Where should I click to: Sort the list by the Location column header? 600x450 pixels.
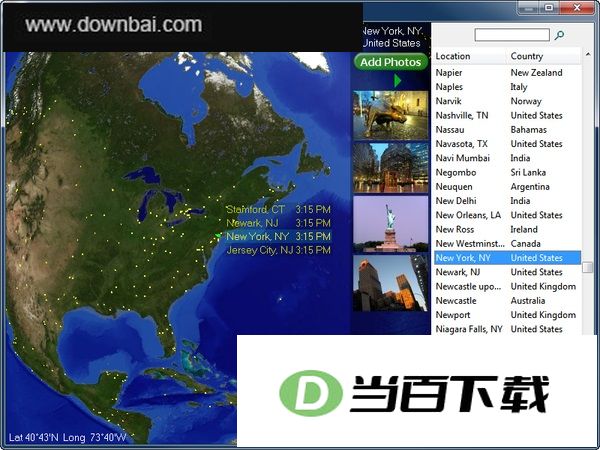pos(470,56)
